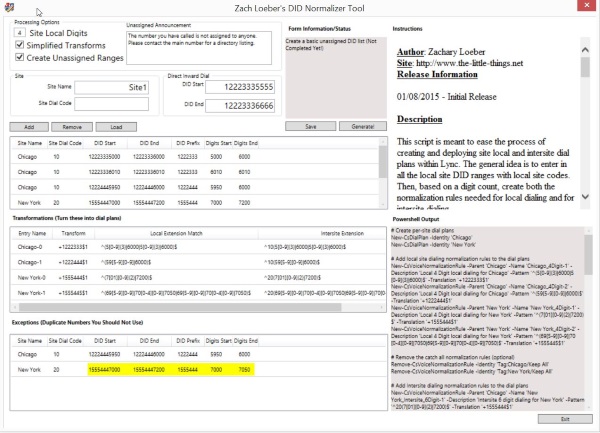
Task: Toggle the Simplified Transforms checkbox
Action: pos(20,46)
